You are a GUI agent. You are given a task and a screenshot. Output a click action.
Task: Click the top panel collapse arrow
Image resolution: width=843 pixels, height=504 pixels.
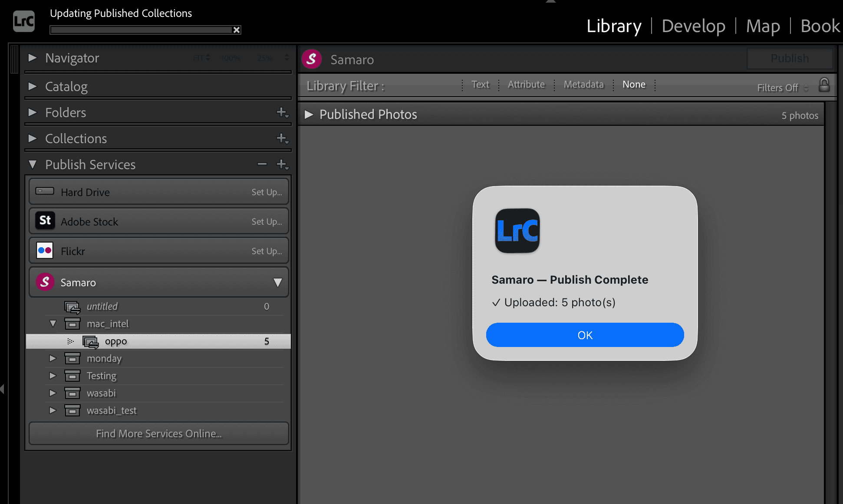tap(550, 2)
